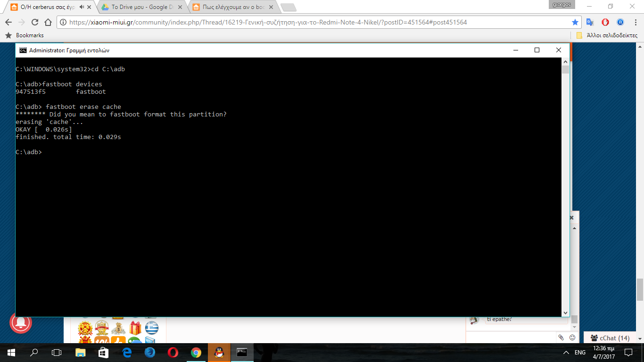Open the clock and date calendar

(x=604, y=352)
